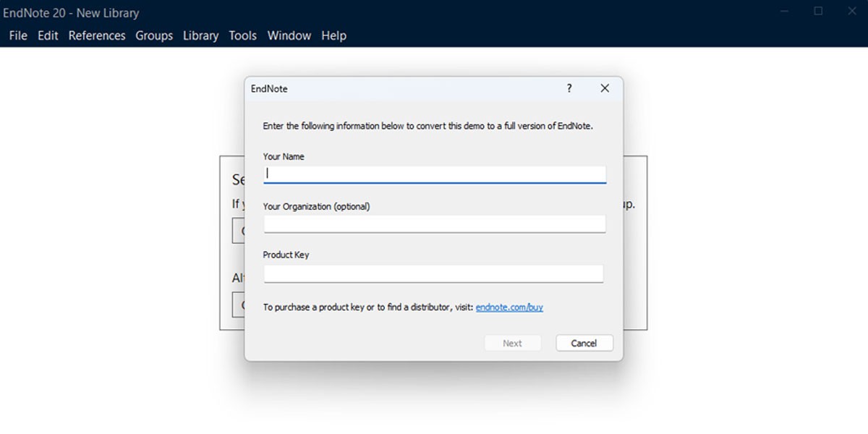
Task: Open the Tools menu
Action: coord(242,35)
